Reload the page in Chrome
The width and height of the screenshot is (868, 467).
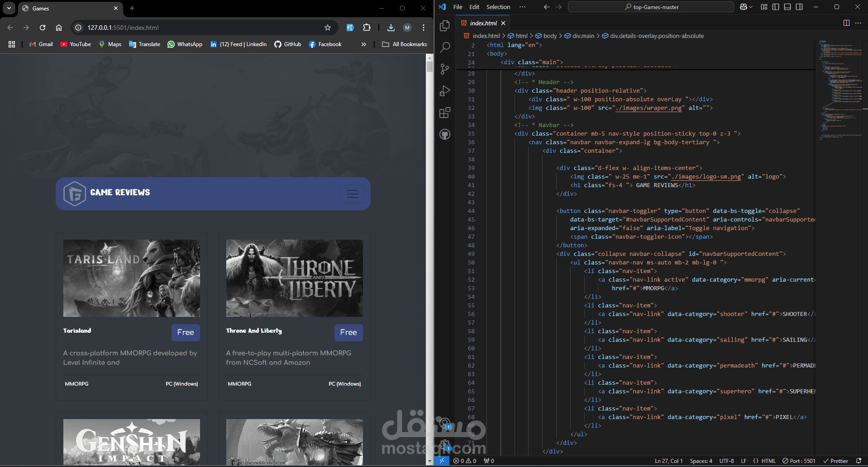[43, 28]
